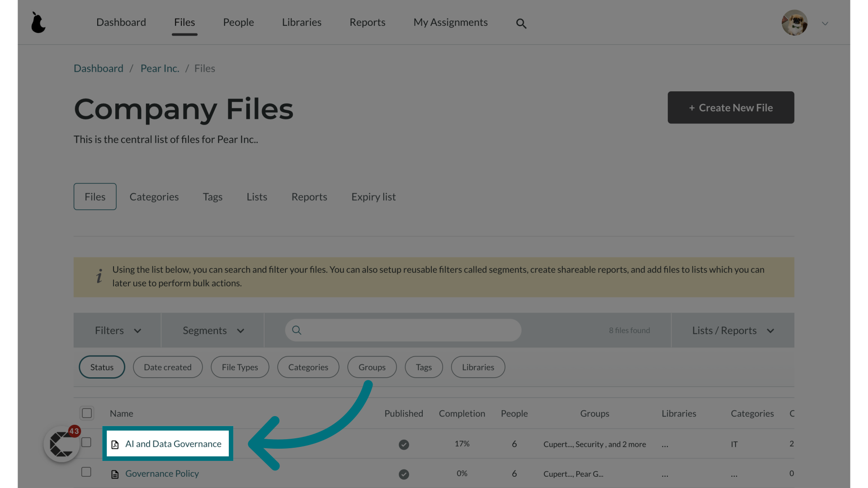Toggle checkbox for Governance Policy row
The height and width of the screenshot is (488, 868).
pos(86,473)
